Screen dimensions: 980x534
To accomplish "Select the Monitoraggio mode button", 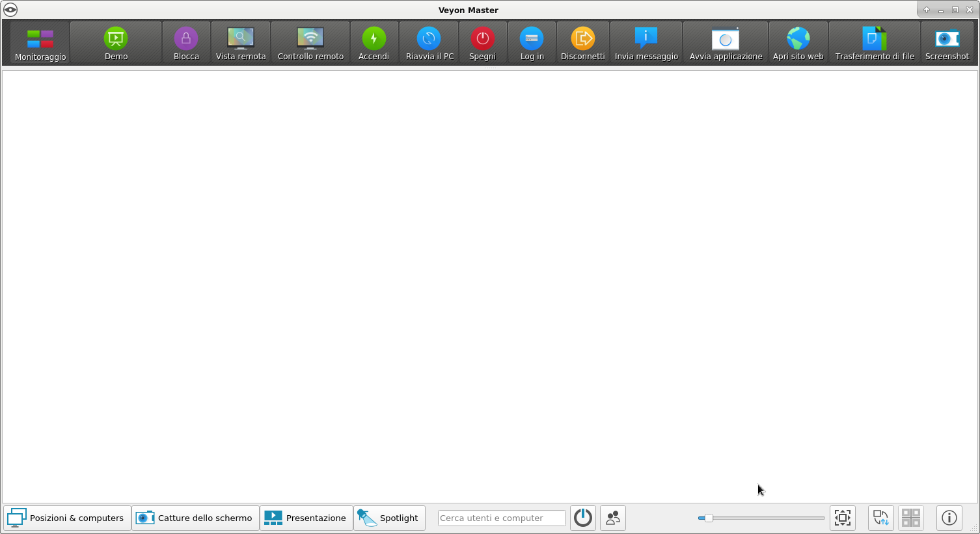I will click(x=40, y=43).
